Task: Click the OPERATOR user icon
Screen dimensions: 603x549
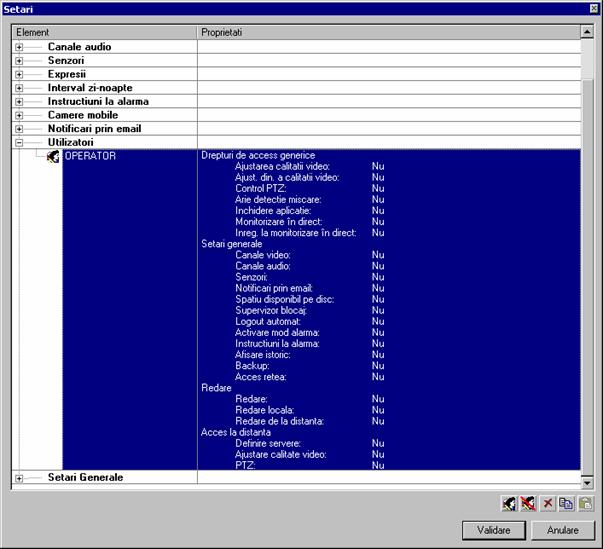Action: pyautogui.click(x=54, y=157)
